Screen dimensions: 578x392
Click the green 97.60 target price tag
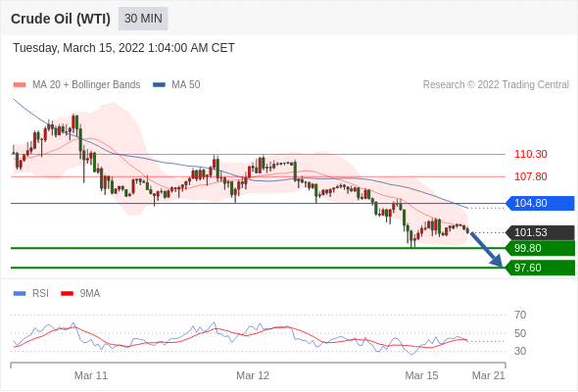pyautogui.click(x=540, y=268)
